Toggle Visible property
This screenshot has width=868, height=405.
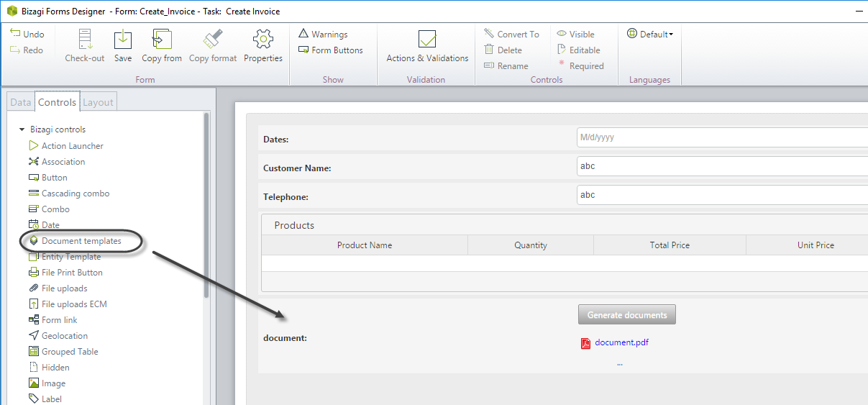(x=576, y=34)
